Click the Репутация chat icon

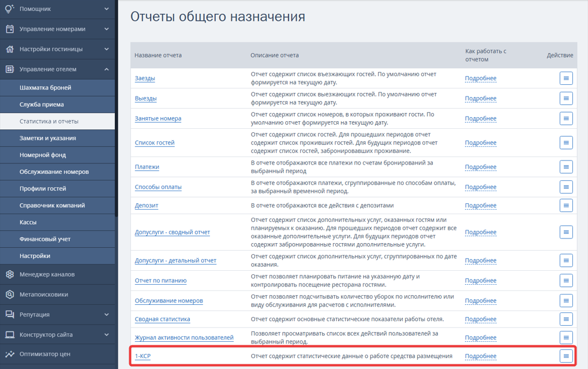pyautogui.click(x=10, y=315)
